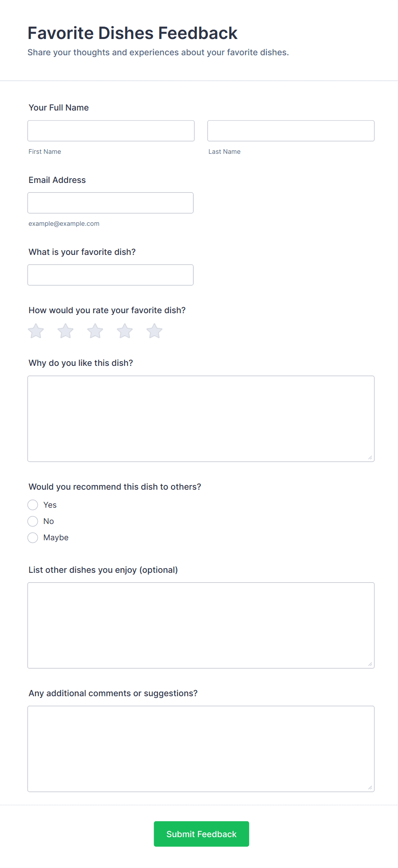Screen dimensions: 398x868
Task: Click the 'Why do you like this dish' textarea
Action: click(x=201, y=419)
